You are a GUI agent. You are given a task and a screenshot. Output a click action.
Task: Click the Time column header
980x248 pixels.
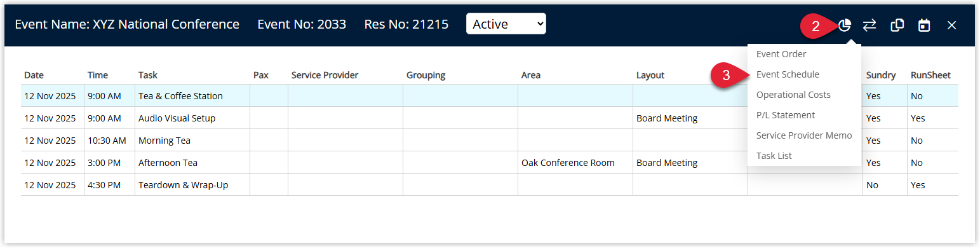(98, 75)
